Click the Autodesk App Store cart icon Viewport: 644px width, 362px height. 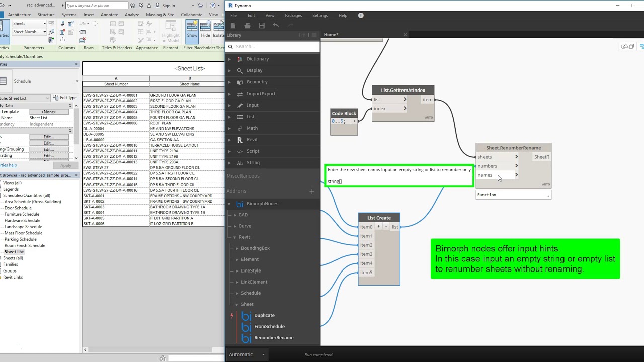tap(200, 6)
